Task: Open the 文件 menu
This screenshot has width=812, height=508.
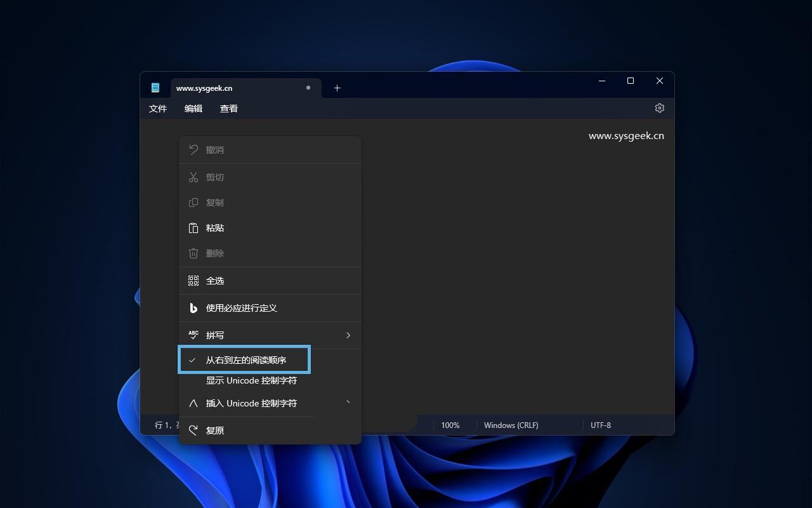Action: click(158, 108)
